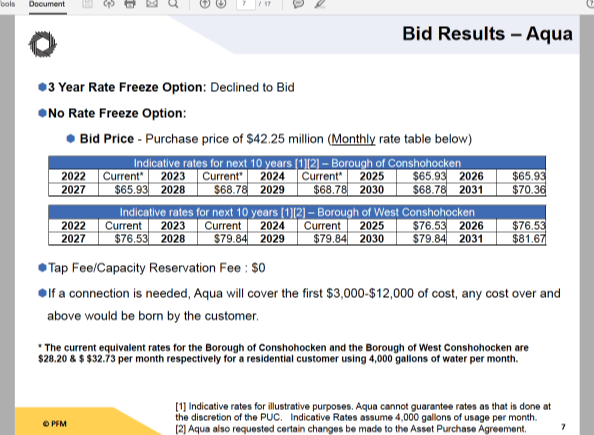594x435 pixels.
Task: Print the document using printer icon
Action: coord(130,4)
